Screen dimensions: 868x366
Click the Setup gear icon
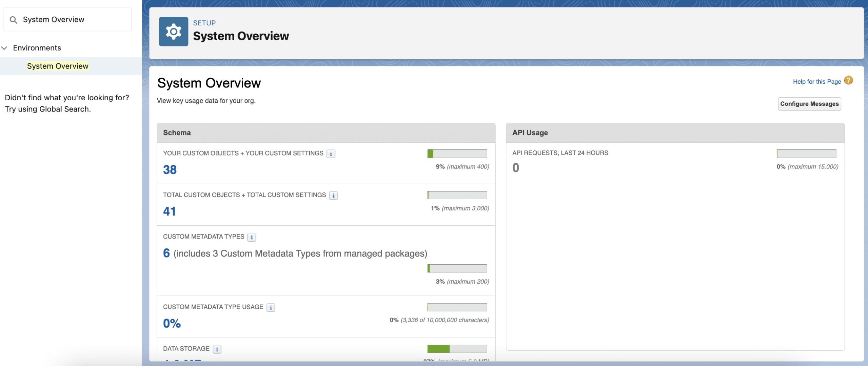point(173,32)
